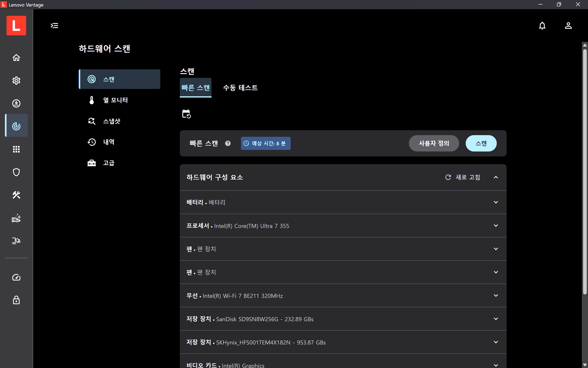This screenshot has height=368, width=588.
Task: Click the 사용자 정의 button
Action: (x=434, y=143)
